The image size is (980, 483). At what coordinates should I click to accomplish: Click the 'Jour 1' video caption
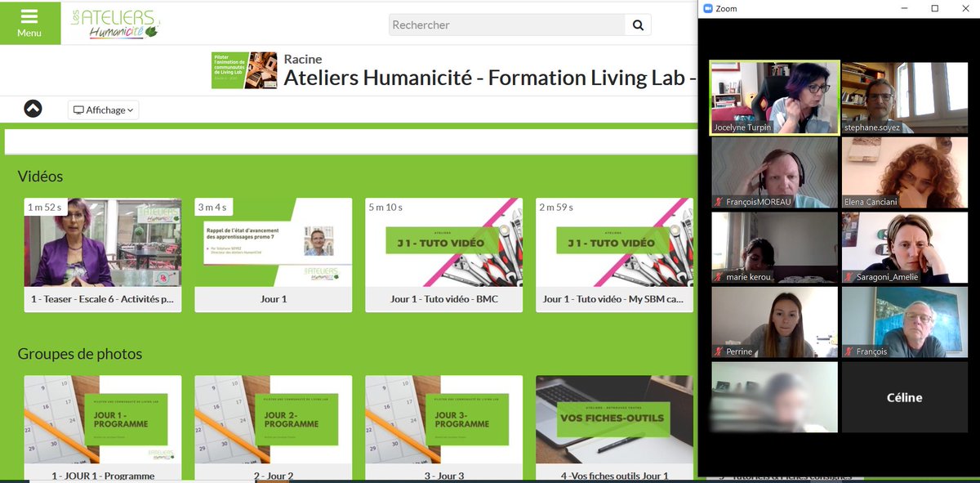pos(274,299)
